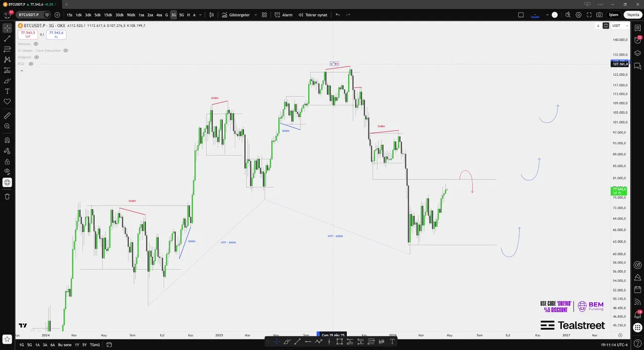Select the brush tool in left sidebar

click(x=7, y=81)
